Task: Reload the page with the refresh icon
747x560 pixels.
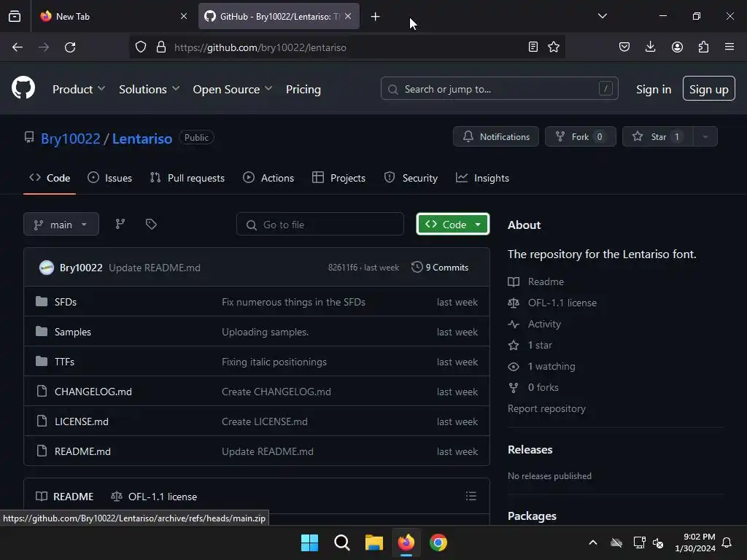Action: (70, 47)
